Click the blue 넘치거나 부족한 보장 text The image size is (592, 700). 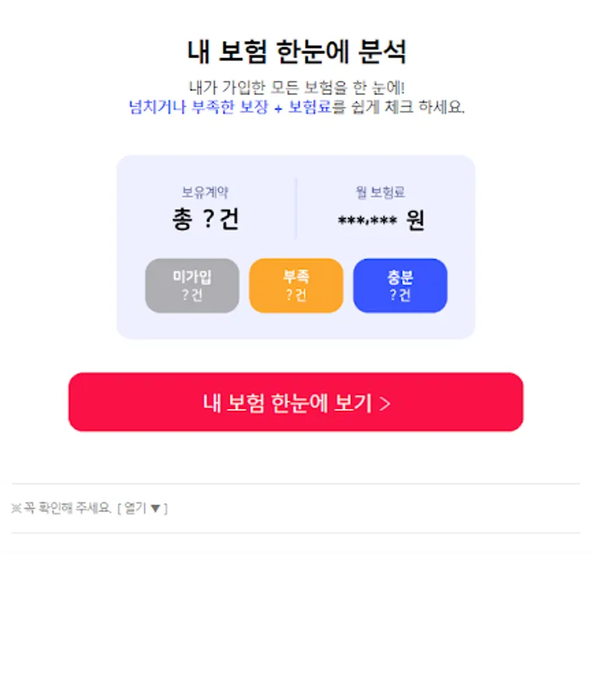click(198, 107)
